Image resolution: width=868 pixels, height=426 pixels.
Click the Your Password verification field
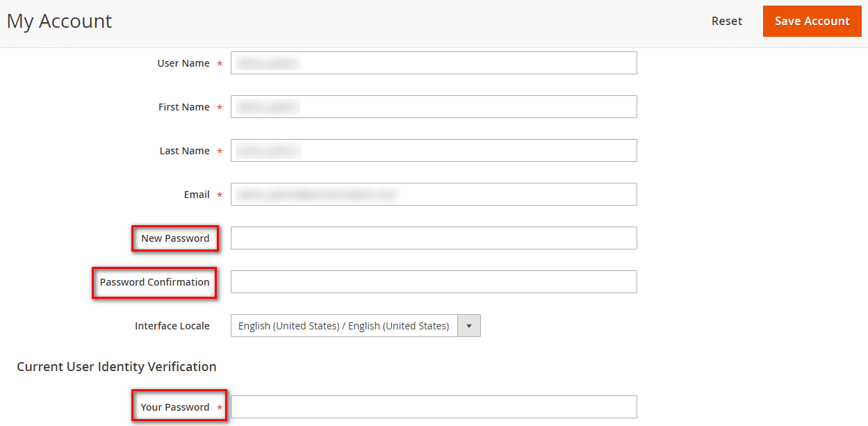click(434, 407)
